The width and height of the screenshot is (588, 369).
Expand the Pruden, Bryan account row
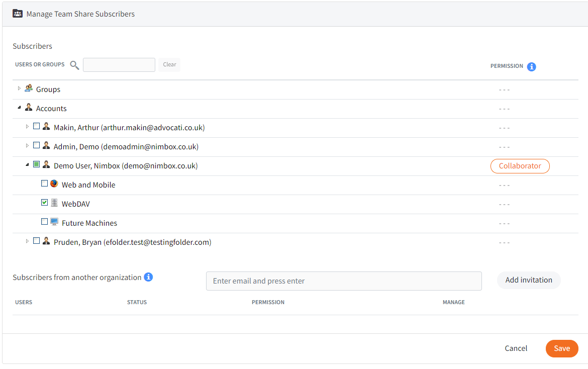pyautogui.click(x=27, y=241)
